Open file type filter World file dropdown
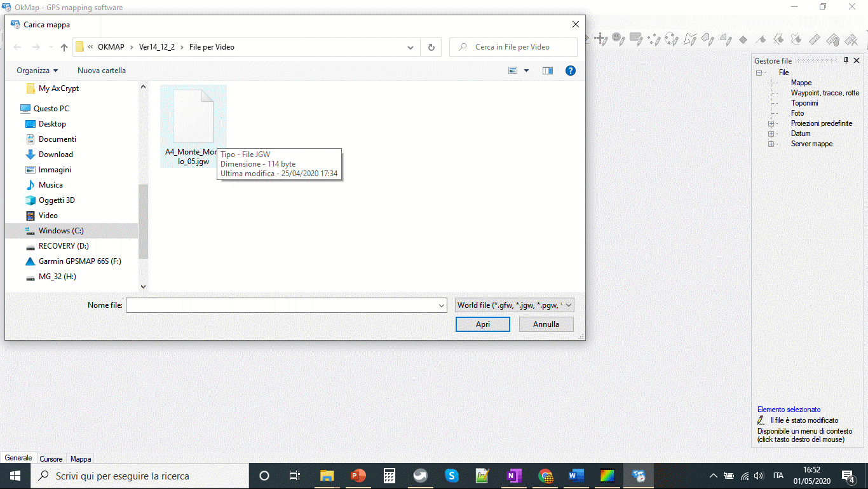Screen dimensions: 868x489 [x=515, y=305]
